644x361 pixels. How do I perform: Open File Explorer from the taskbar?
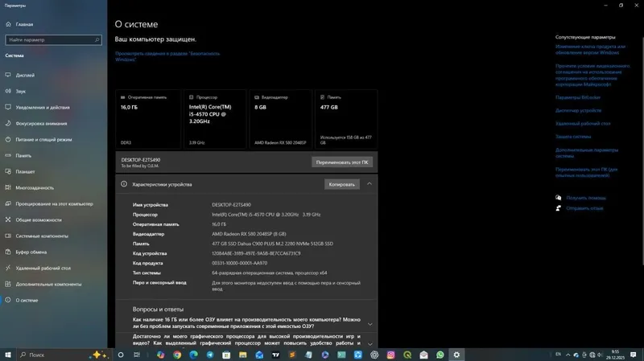243,355
